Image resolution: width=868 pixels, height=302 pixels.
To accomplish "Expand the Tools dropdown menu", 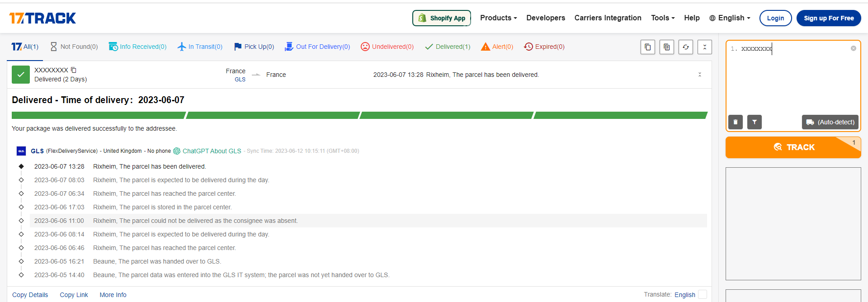I will pyautogui.click(x=662, y=18).
